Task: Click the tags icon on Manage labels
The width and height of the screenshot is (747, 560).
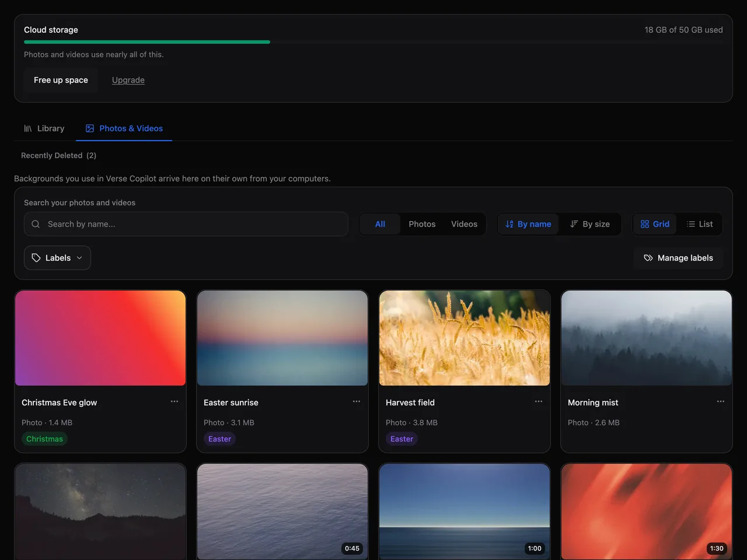Action: point(648,258)
